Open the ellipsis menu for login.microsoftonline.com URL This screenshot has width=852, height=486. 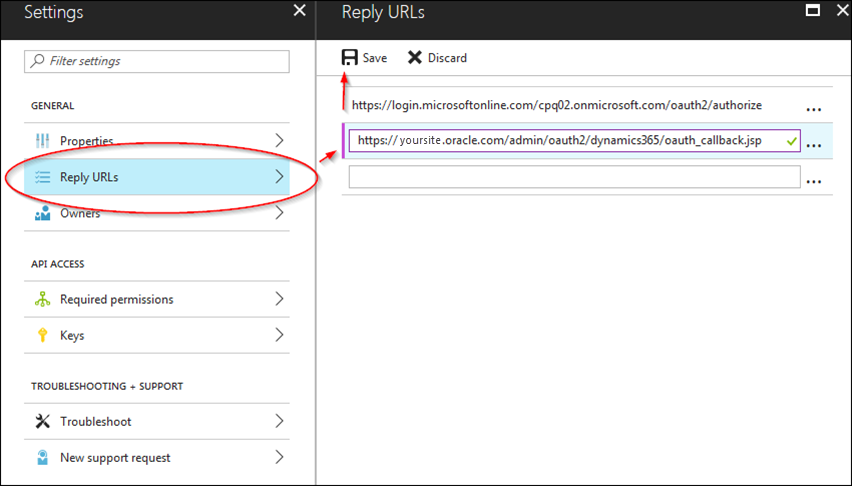coord(813,110)
